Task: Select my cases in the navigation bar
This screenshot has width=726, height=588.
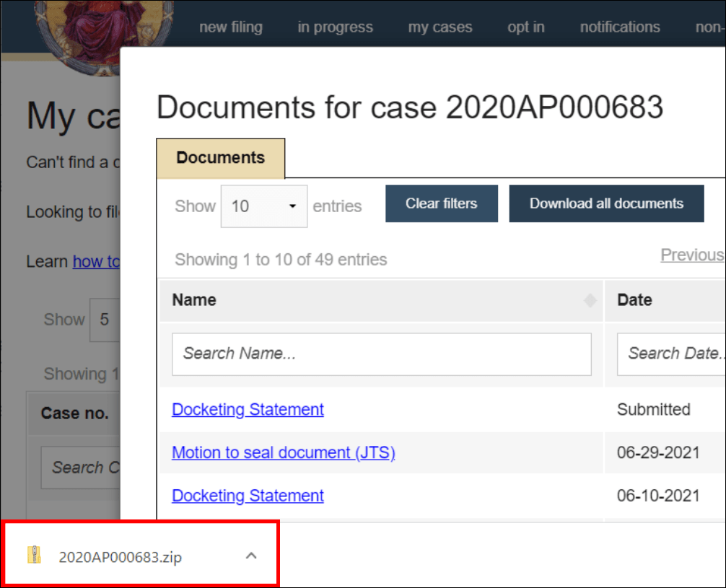Action: tap(439, 27)
